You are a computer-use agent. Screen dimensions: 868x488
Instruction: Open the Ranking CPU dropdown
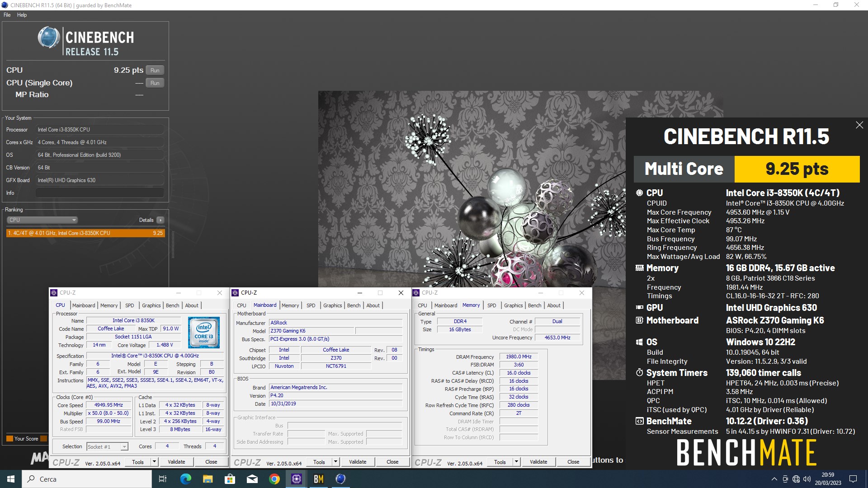(x=42, y=220)
